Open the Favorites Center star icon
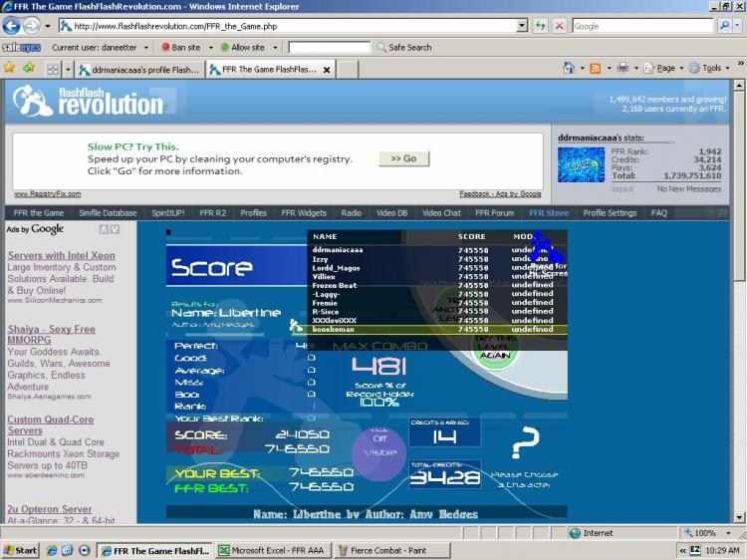Viewport: 747px width, 560px height. point(9,68)
